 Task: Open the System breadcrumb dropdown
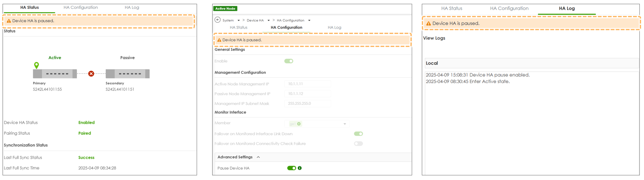click(239, 21)
